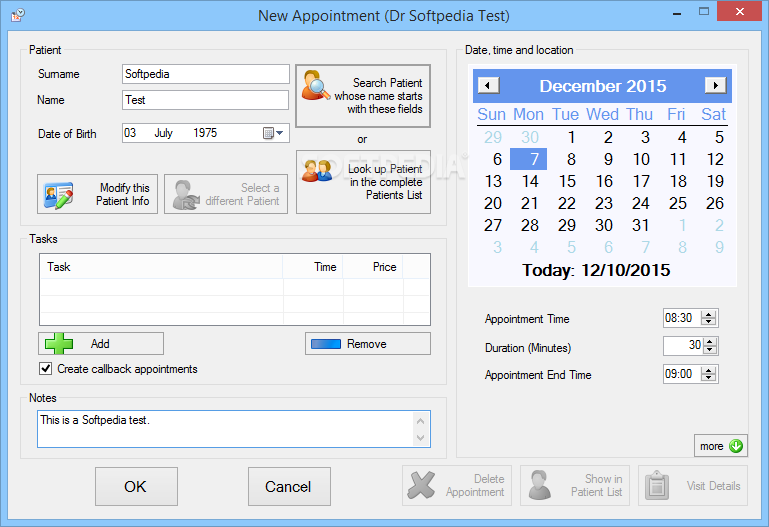This screenshot has height=527, width=769.
Task: Cancel the new appointment dialog
Action: tap(289, 486)
